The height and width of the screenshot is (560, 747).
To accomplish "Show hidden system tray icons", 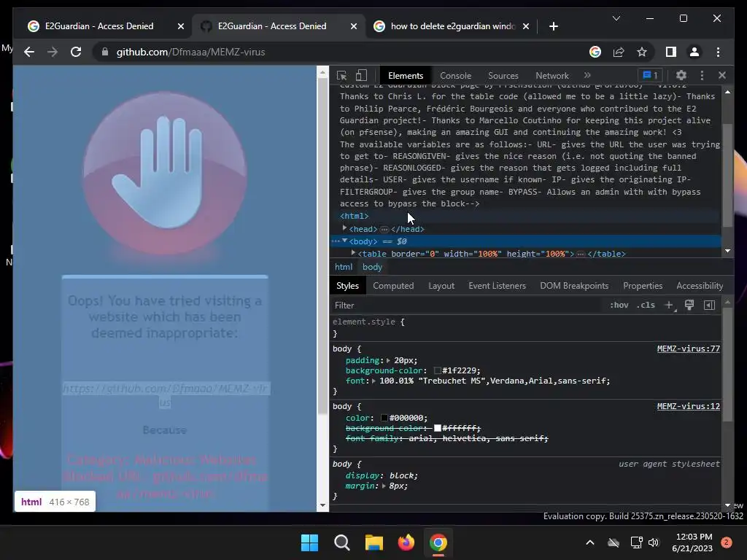I will [x=589, y=542].
